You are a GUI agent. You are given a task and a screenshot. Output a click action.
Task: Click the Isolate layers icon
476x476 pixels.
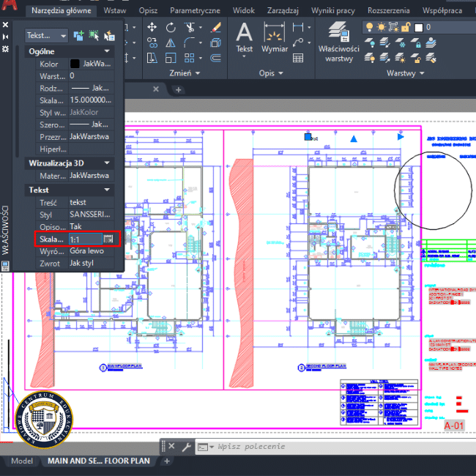[385, 42]
